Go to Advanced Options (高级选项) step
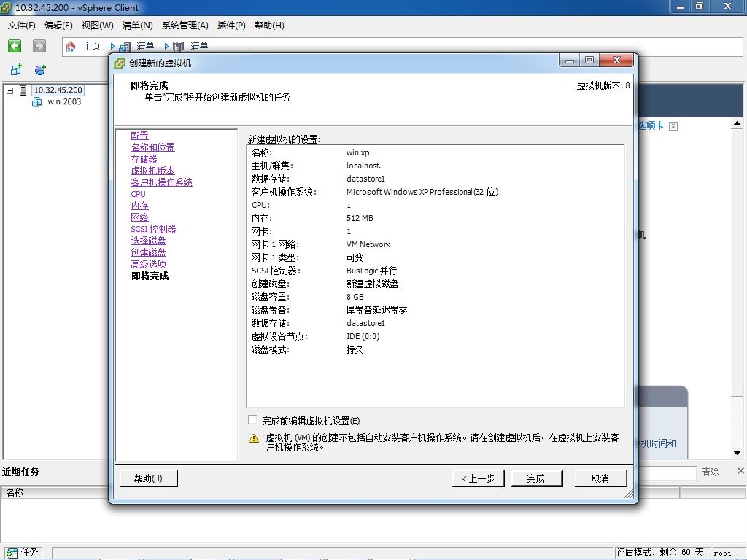The height and width of the screenshot is (560, 747). click(x=149, y=264)
